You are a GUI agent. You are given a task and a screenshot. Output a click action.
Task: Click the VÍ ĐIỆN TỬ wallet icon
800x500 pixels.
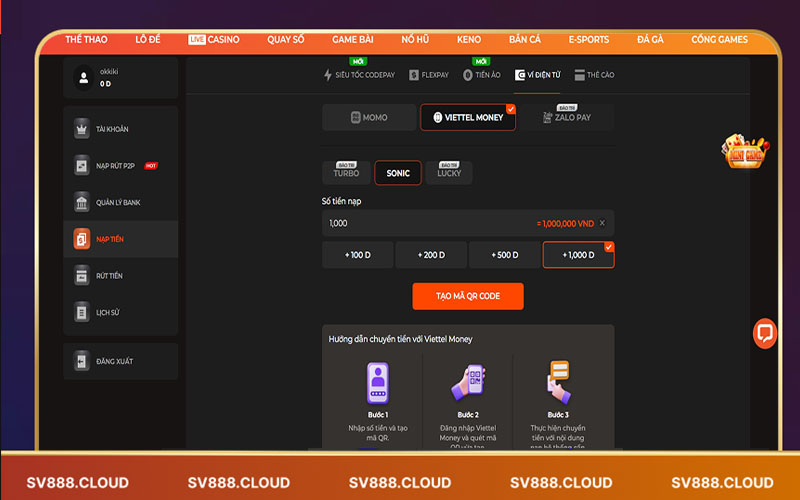tap(520, 75)
